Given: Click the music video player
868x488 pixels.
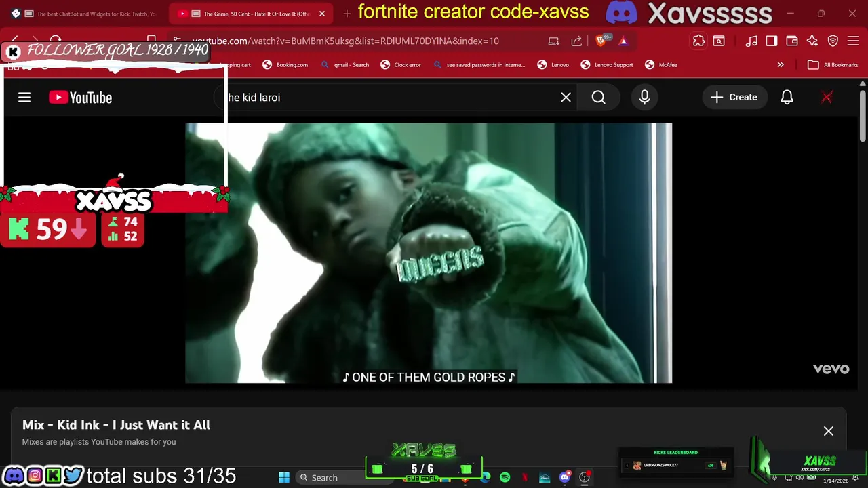Looking at the screenshot, I should [x=429, y=253].
